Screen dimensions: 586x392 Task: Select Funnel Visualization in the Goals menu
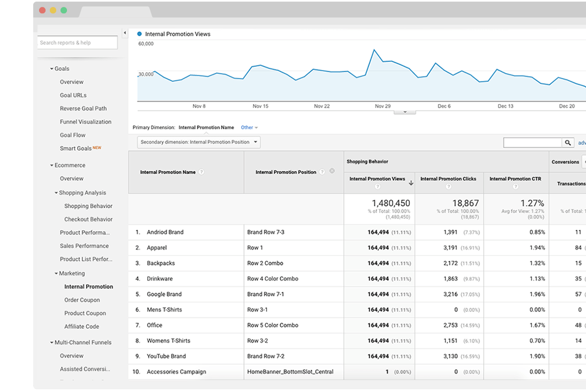[85, 122]
